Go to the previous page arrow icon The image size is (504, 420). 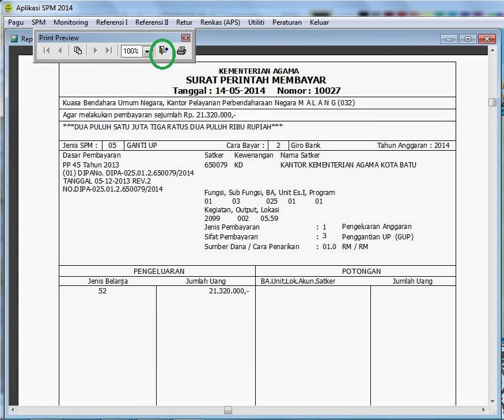(60, 50)
